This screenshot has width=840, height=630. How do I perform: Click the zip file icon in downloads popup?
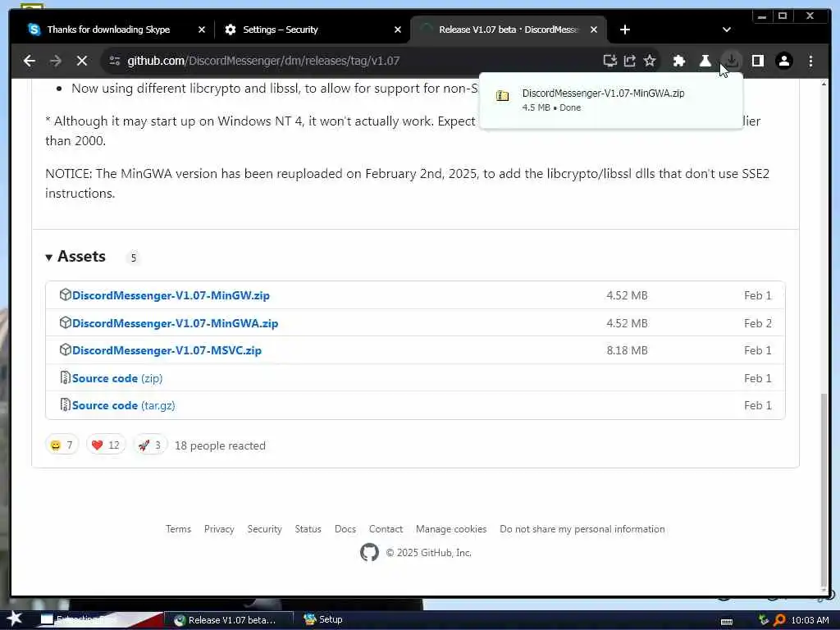(503, 96)
